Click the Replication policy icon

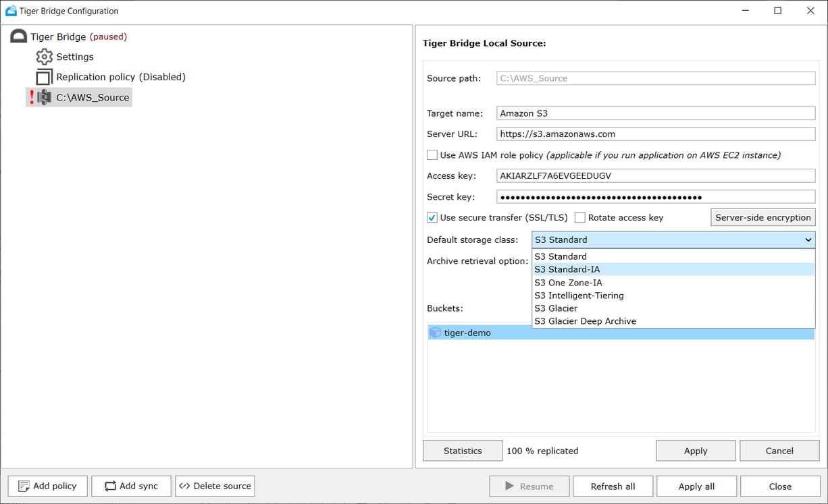click(45, 77)
